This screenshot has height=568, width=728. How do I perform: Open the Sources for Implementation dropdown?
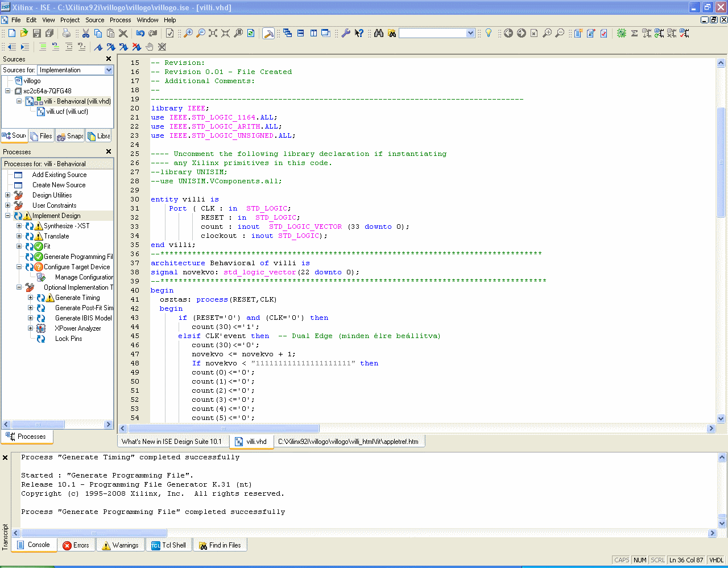tap(109, 70)
